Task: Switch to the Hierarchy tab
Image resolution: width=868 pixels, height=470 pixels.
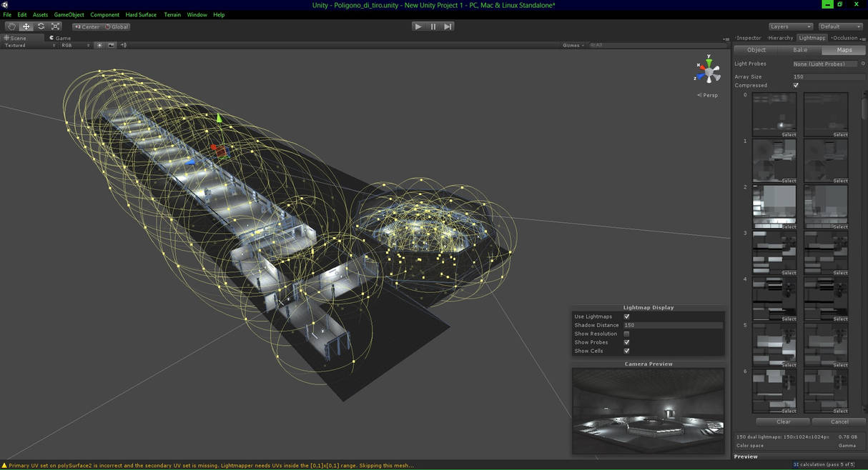Action: tap(780, 38)
